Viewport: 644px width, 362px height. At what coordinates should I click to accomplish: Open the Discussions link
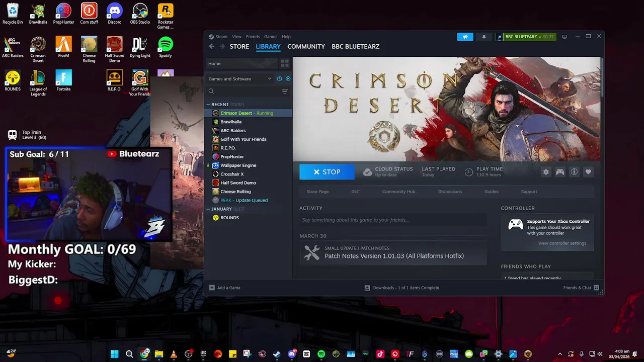tap(450, 192)
